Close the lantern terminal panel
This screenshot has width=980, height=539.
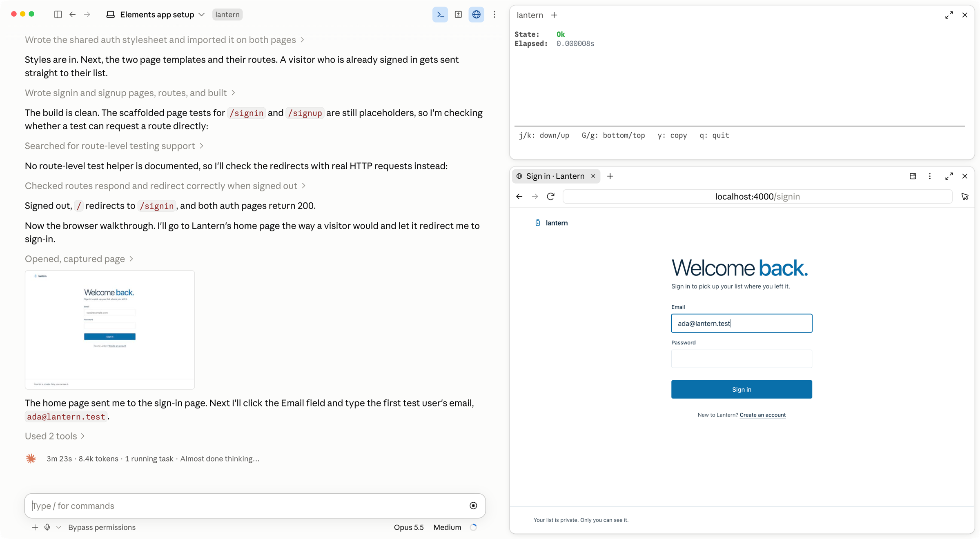click(965, 15)
